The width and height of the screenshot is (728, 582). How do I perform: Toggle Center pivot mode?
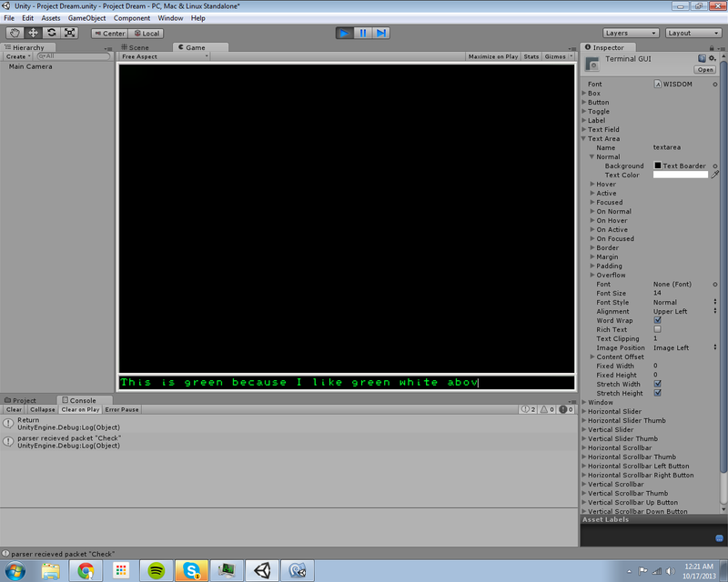109,34
